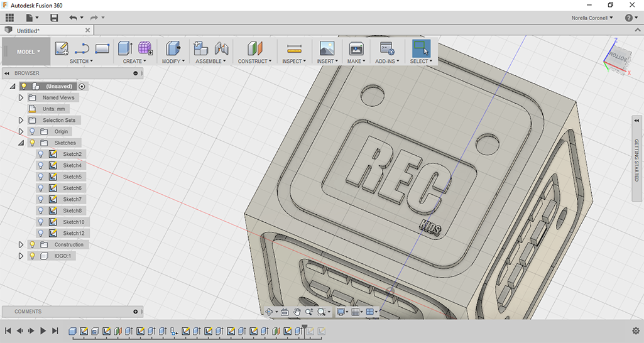Click the Extrude tool icon
644x343 pixels.
click(125, 48)
